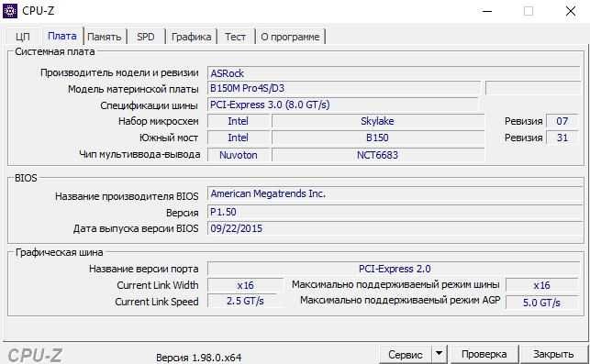The image size is (590, 364).
Task: Minimize the CPU-Z window
Action: click(487, 11)
